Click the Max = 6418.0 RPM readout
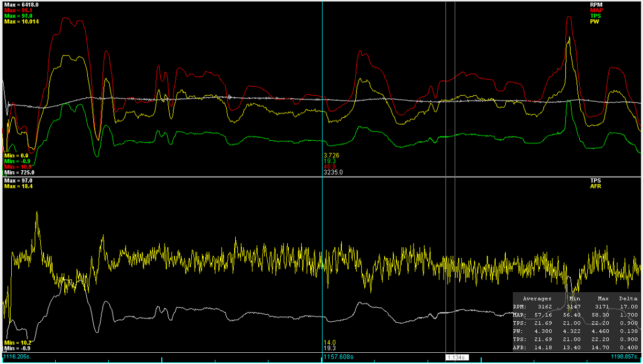This screenshot has height=364, width=643. point(21,4)
